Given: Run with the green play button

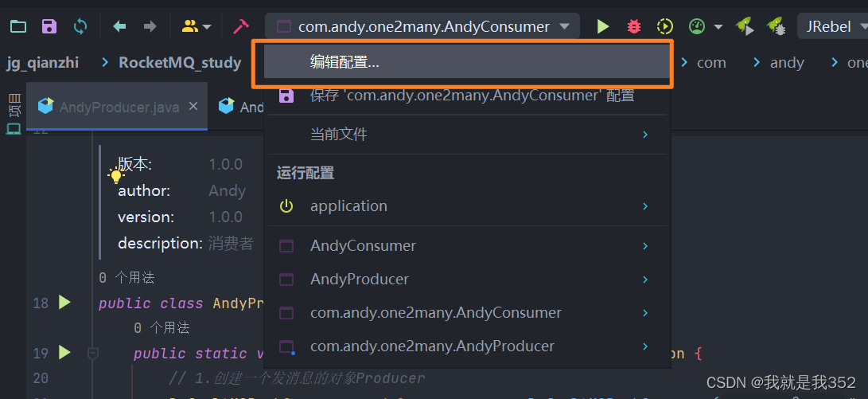Looking at the screenshot, I should (x=603, y=26).
